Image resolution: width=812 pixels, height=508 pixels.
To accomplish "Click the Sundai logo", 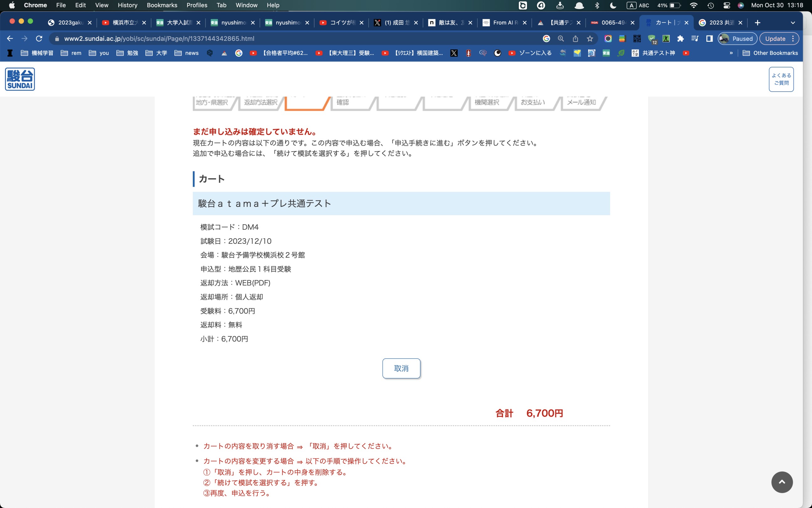I will click(x=20, y=79).
